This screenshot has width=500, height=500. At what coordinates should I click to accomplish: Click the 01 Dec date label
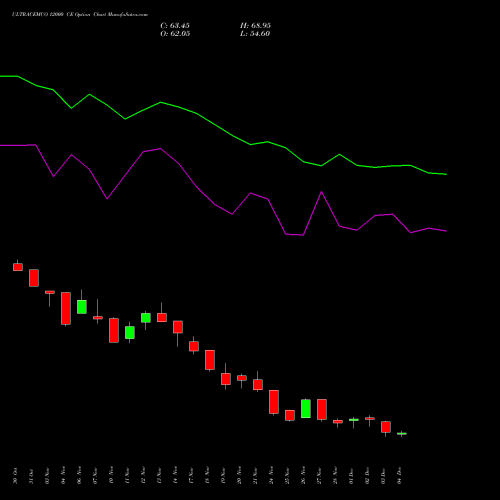tap(351, 476)
